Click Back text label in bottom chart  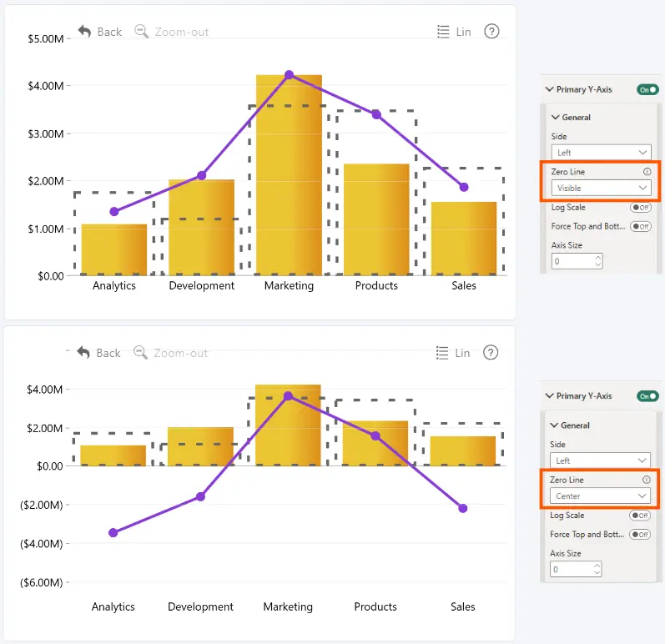coord(108,353)
